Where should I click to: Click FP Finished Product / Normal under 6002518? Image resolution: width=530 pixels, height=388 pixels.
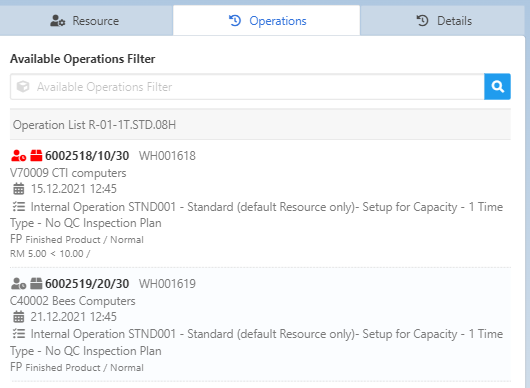(x=77, y=239)
